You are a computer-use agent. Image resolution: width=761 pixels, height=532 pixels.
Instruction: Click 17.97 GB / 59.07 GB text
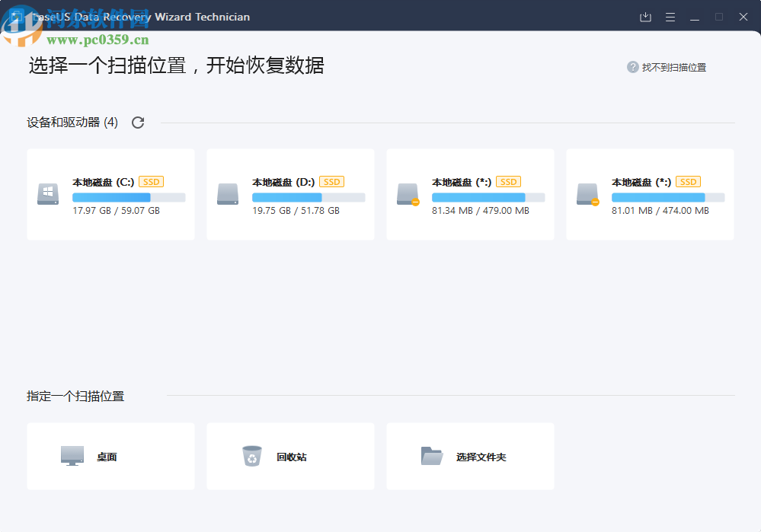pos(116,211)
